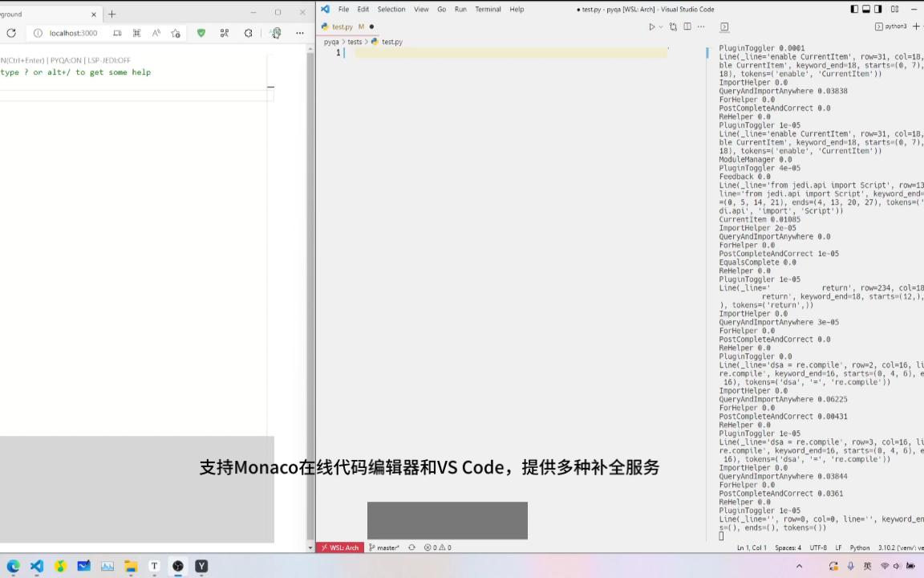
Task: Click the green shield adblock icon
Action: tap(201, 33)
